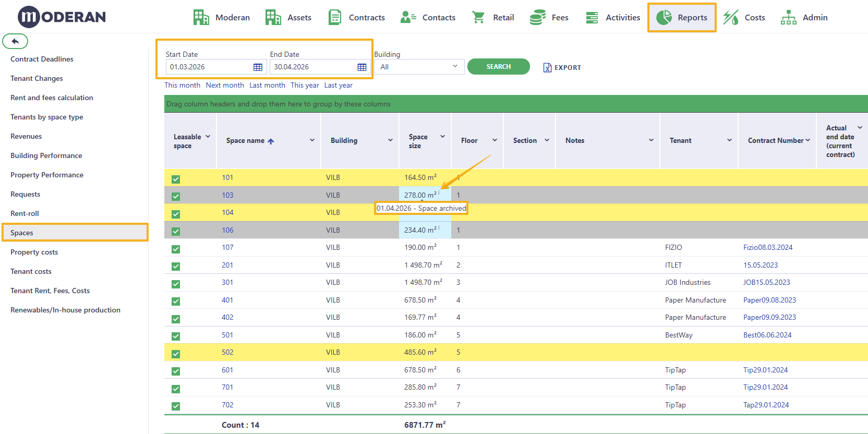This screenshot has width=868, height=434.
Task: Toggle the checkbox for space 702
Action: pyautogui.click(x=176, y=406)
